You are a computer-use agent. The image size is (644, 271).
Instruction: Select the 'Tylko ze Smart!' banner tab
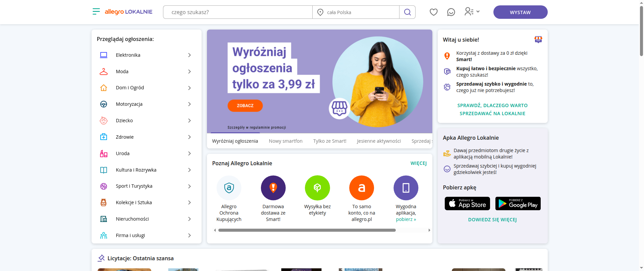click(330, 141)
